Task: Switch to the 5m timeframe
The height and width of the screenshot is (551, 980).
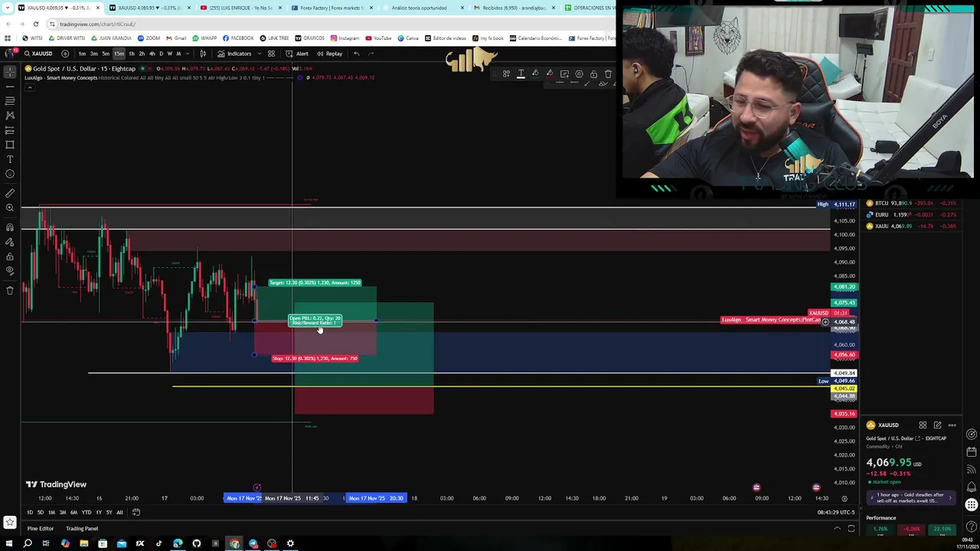Action: [x=106, y=54]
